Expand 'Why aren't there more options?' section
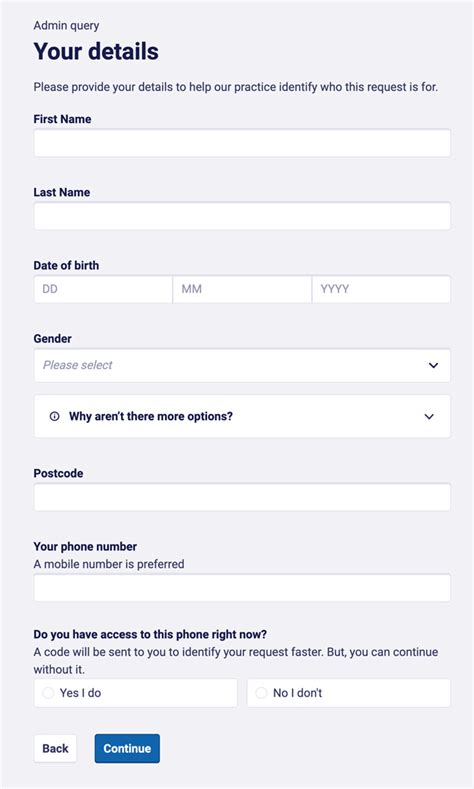This screenshot has height=789, width=474. click(242, 416)
